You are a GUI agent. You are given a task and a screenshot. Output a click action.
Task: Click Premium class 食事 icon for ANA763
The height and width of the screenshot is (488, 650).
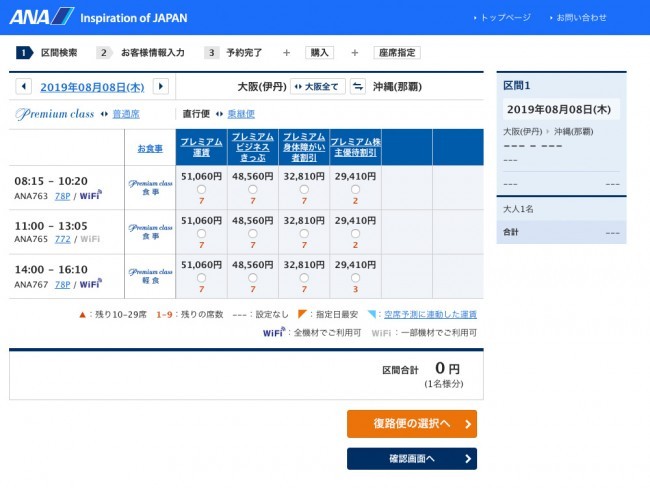(x=150, y=187)
